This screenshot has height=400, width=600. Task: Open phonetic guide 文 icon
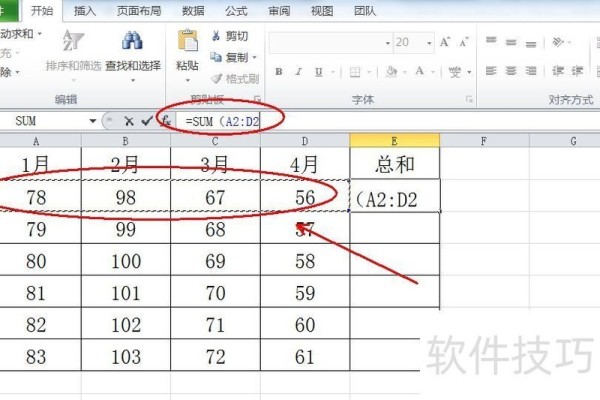click(455, 72)
